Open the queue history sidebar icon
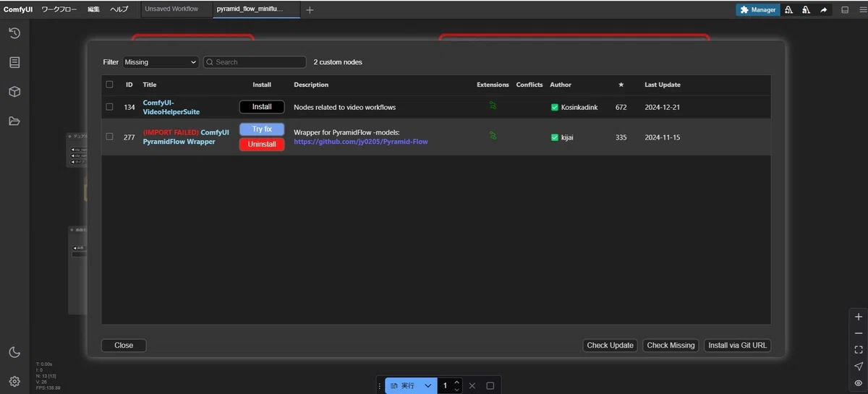 coord(14,33)
